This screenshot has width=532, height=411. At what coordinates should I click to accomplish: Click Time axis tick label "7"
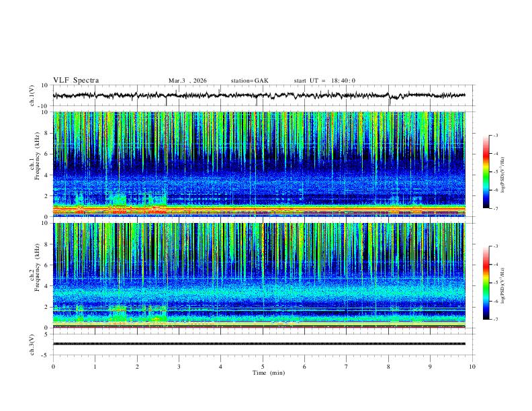(347, 367)
